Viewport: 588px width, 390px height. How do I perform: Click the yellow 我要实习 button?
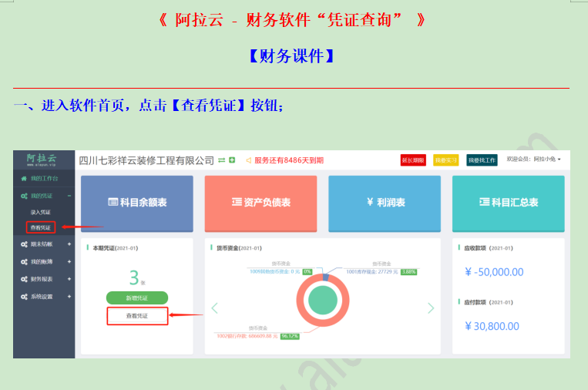(446, 160)
